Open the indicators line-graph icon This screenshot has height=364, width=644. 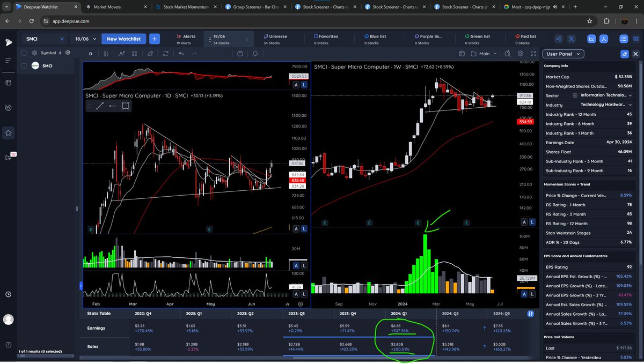pyautogui.click(x=122, y=54)
